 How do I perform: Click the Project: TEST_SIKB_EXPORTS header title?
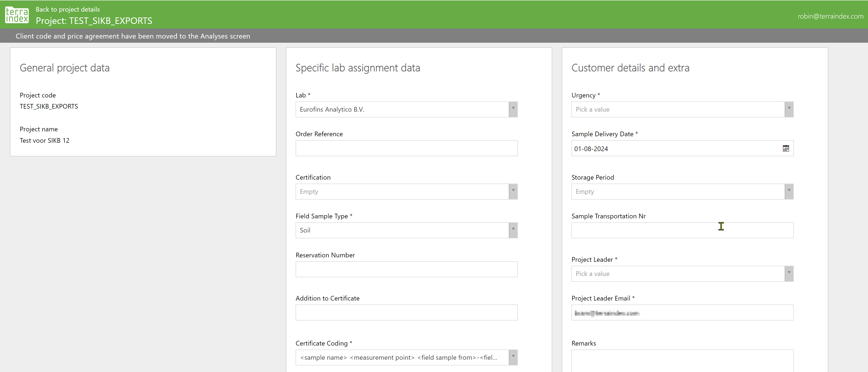click(x=94, y=21)
